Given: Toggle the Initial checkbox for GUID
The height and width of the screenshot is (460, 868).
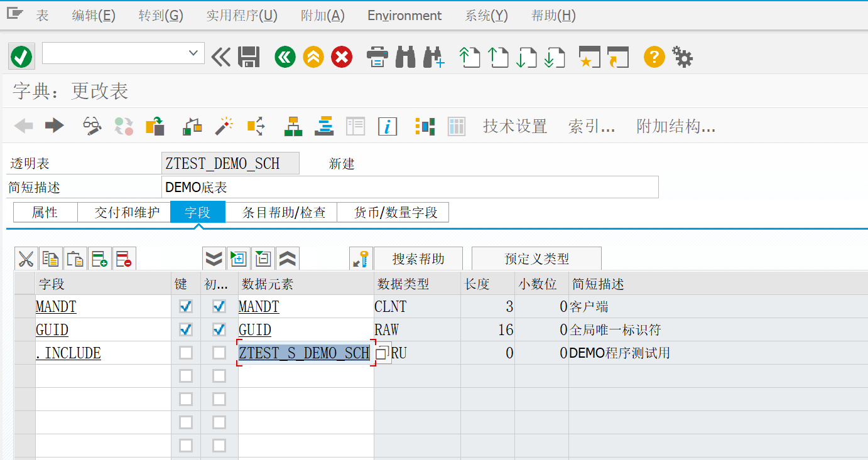Looking at the screenshot, I should pyautogui.click(x=219, y=329).
